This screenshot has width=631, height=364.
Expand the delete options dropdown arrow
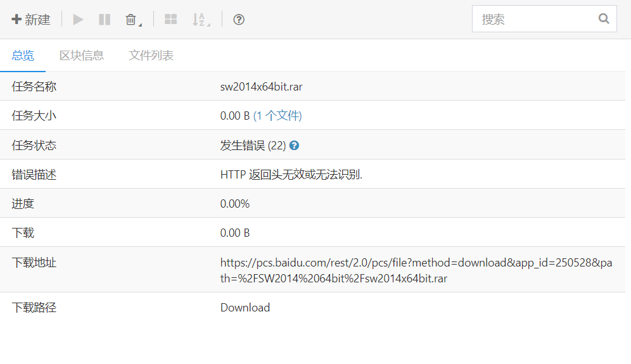coord(140,25)
